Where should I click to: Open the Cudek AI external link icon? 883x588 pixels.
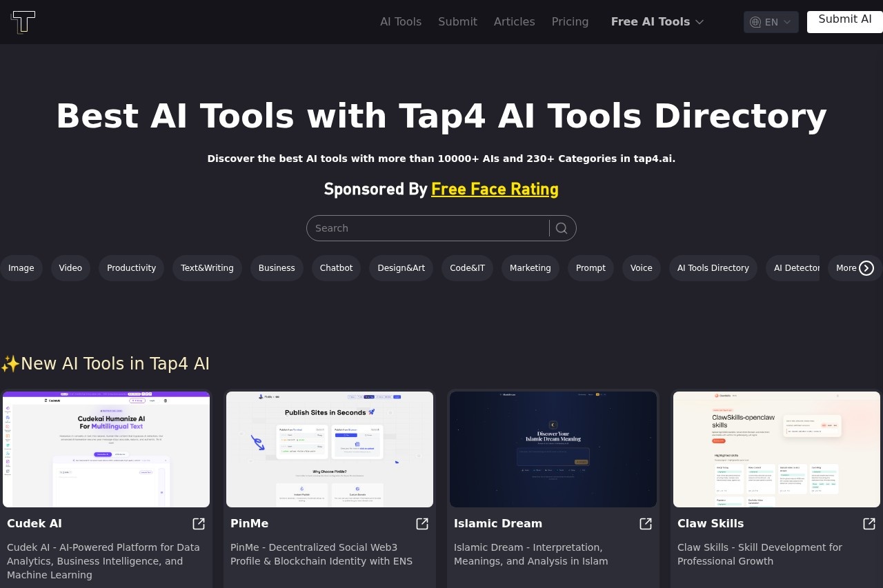pos(198,524)
